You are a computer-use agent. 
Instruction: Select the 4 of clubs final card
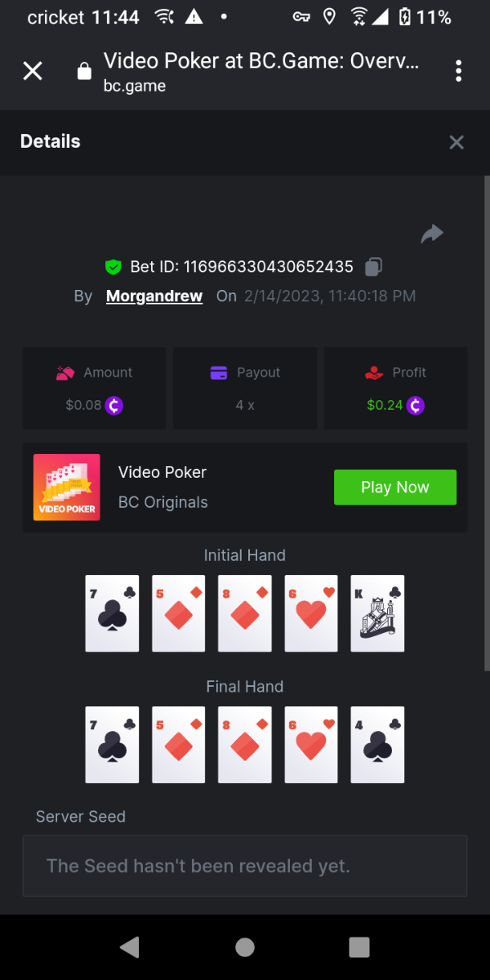click(377, 745)
